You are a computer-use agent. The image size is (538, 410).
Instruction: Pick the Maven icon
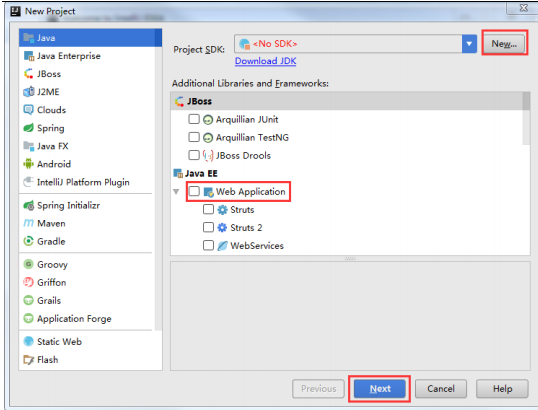(x=28, y=223)
